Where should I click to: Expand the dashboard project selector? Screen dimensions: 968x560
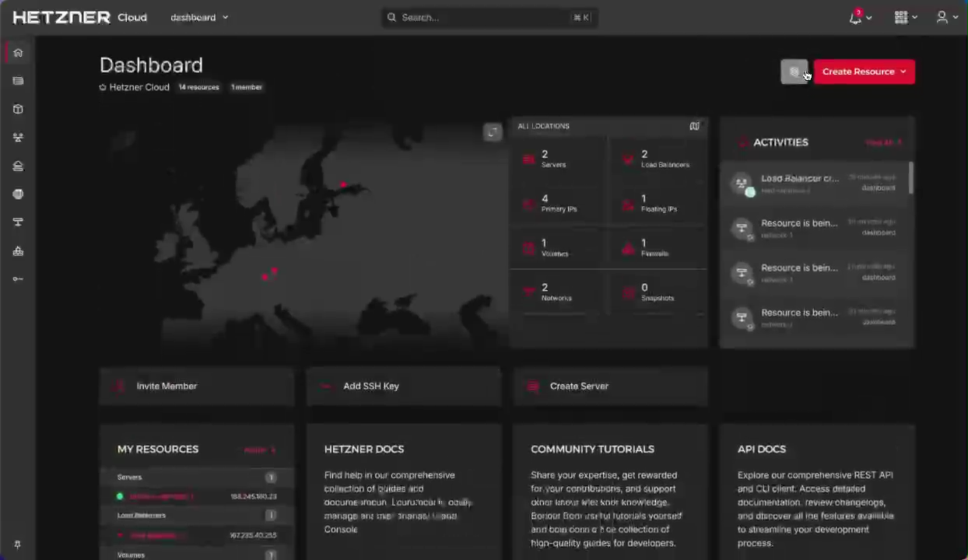point(199,17)
